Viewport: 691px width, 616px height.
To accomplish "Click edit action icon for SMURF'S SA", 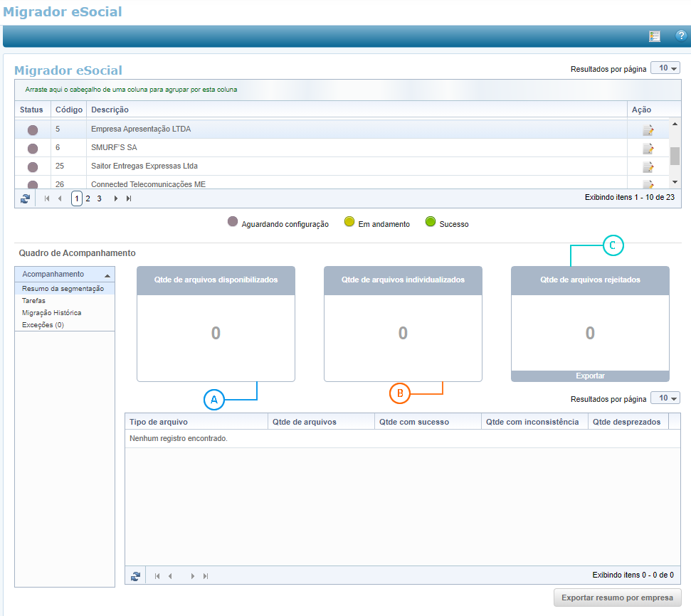I will 648,149.
